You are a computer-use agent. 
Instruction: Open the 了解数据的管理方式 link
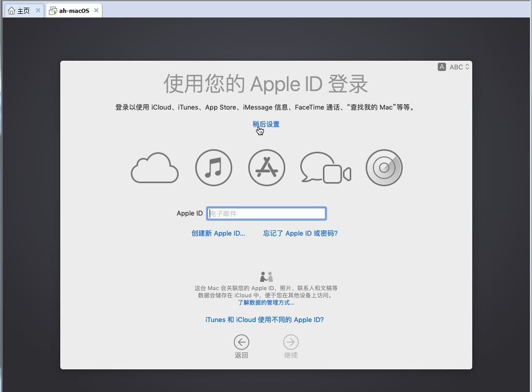coord(266,302)
